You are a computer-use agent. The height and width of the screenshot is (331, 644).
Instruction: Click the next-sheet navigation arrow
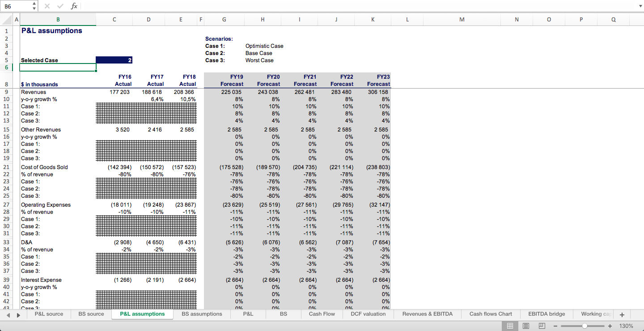pyautogui.click(x=18, y=314)
